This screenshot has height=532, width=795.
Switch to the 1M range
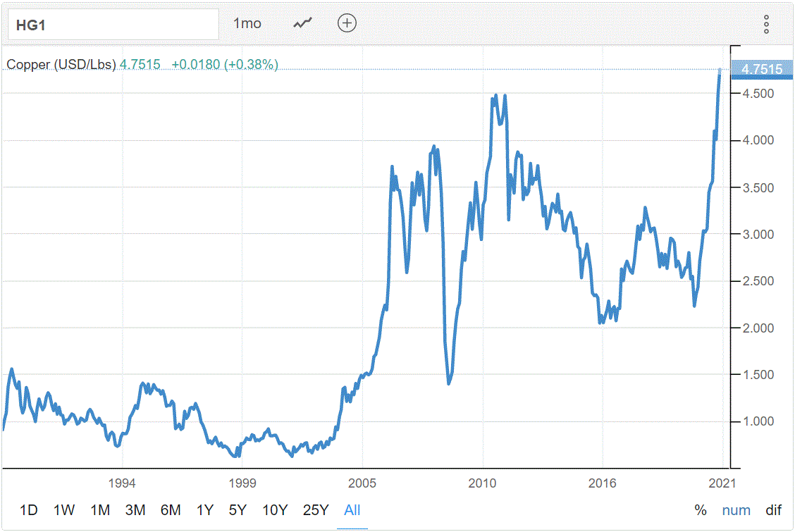[100, 510]
